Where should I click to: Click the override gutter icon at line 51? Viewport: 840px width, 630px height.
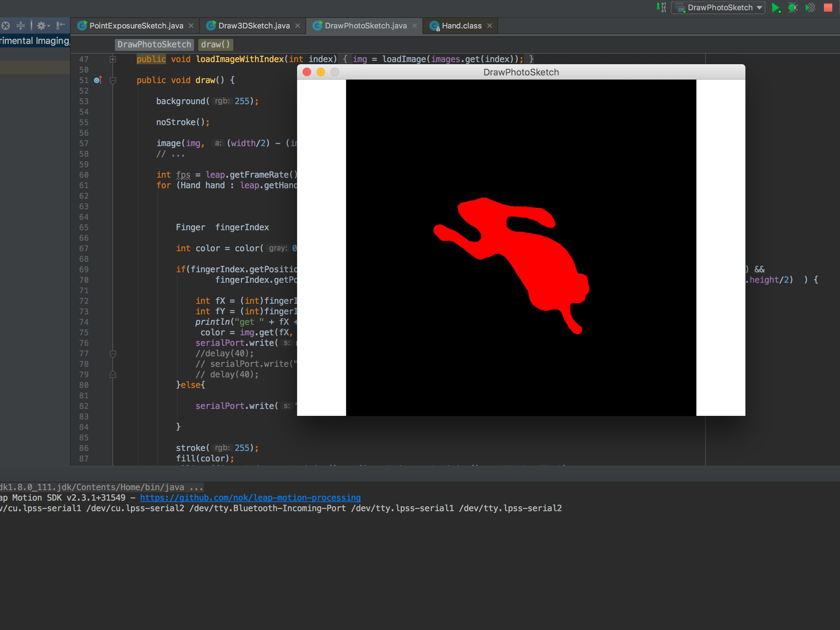(x=98, y=80)
